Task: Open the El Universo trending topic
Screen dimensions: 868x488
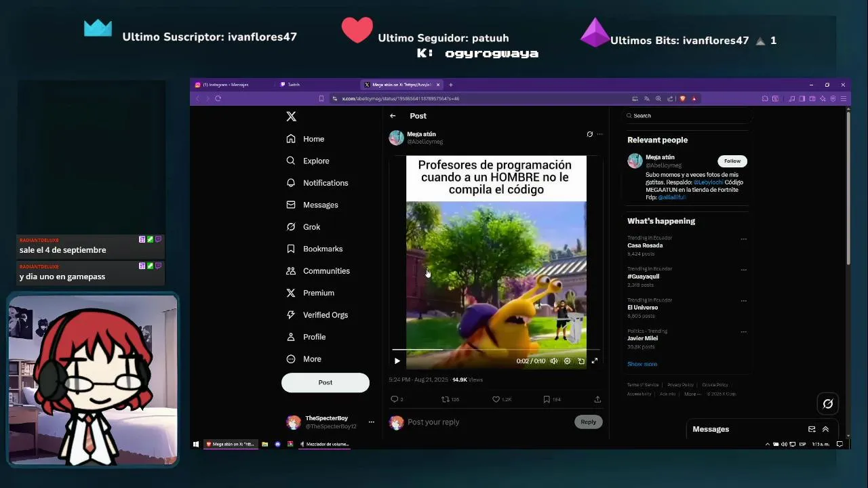Action: pos(642,308)
